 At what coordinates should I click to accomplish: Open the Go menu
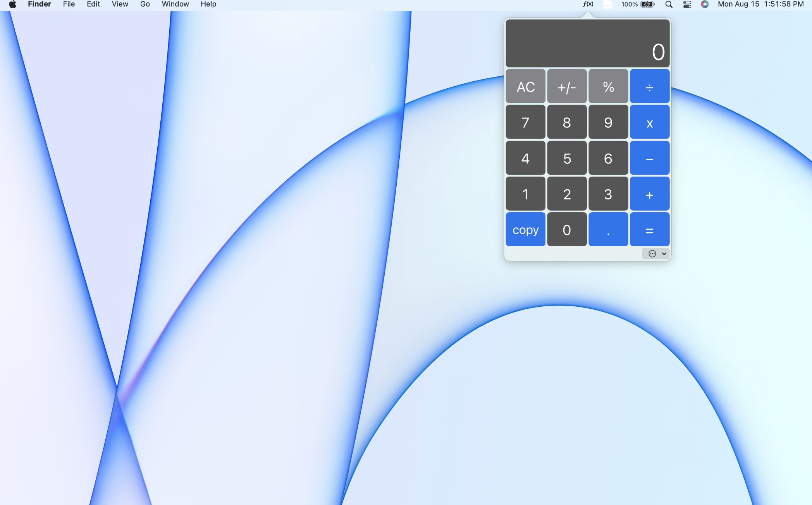tap(145, 4)
